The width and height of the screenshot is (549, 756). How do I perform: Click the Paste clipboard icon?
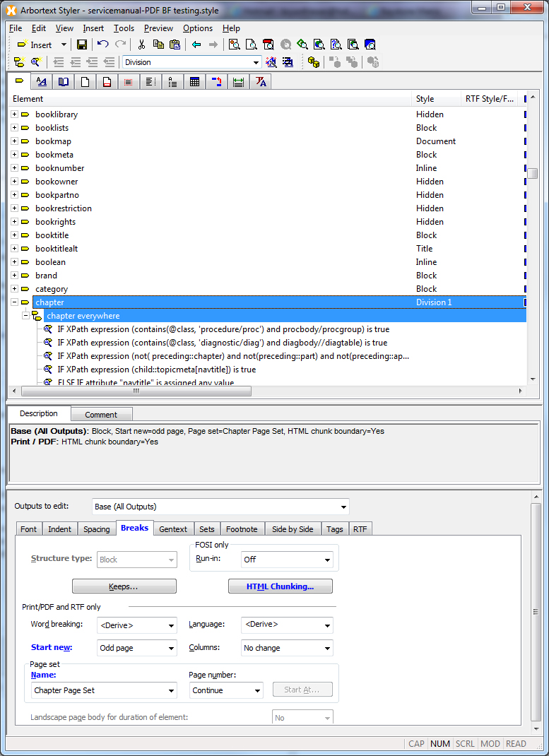point(175,45)
